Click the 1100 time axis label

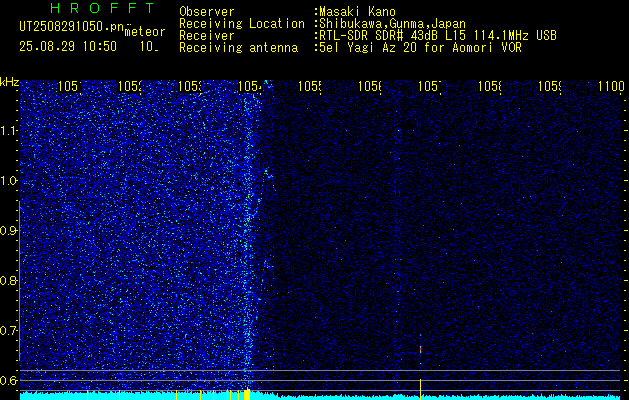[x=611, y=86]
